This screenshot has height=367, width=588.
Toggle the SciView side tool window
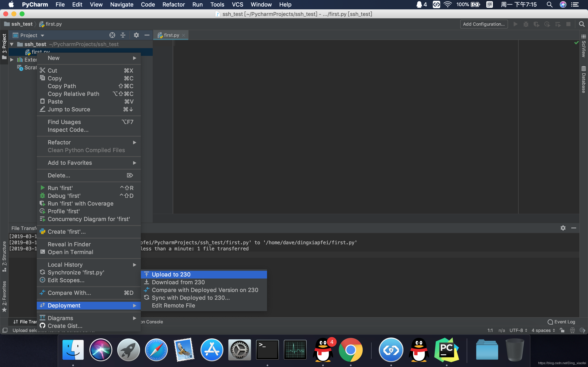pos(583,46)
